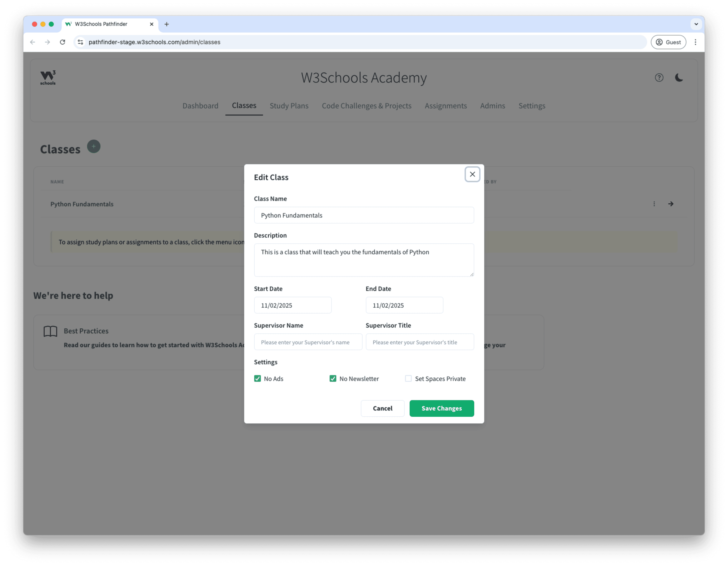Click the Cancel button

click(382, 408)
